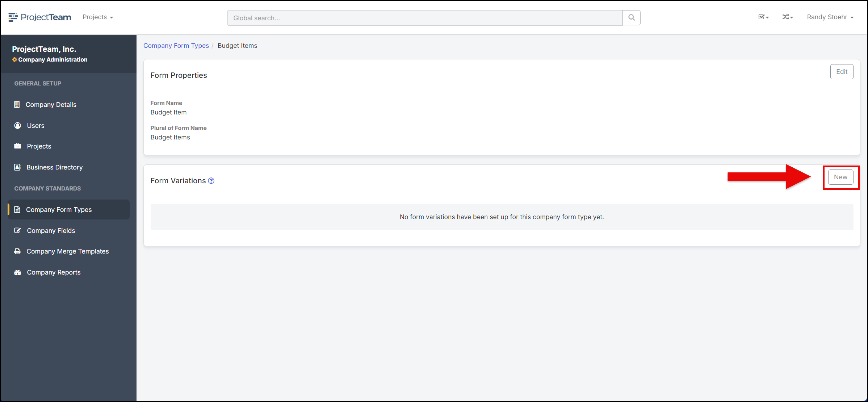Click the Company Fields edit icon
868x402 pixels.
[17, 230]
